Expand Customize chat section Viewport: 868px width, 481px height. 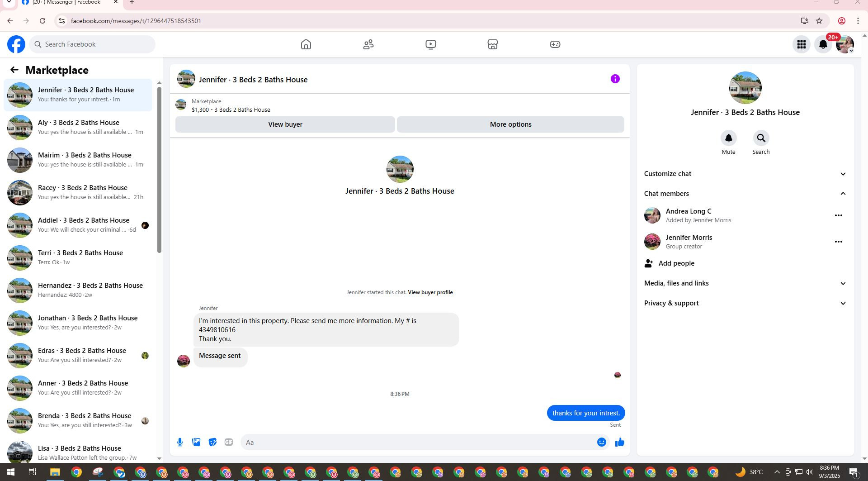[745, 174]
